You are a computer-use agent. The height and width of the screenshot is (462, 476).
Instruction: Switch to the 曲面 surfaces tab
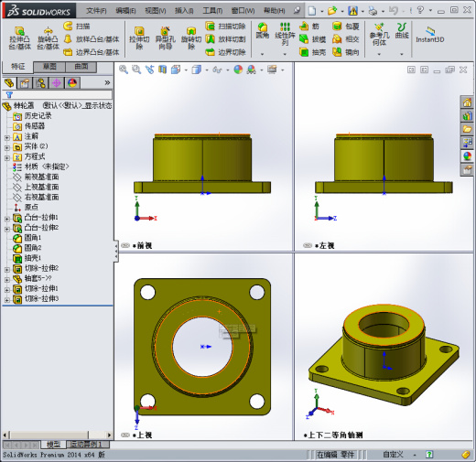tap(81, 67)
